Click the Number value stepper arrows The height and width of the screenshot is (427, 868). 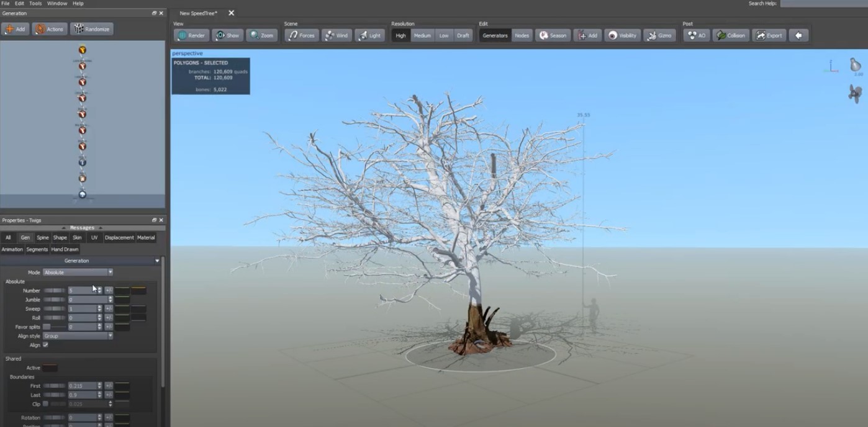tap(99, 290)
